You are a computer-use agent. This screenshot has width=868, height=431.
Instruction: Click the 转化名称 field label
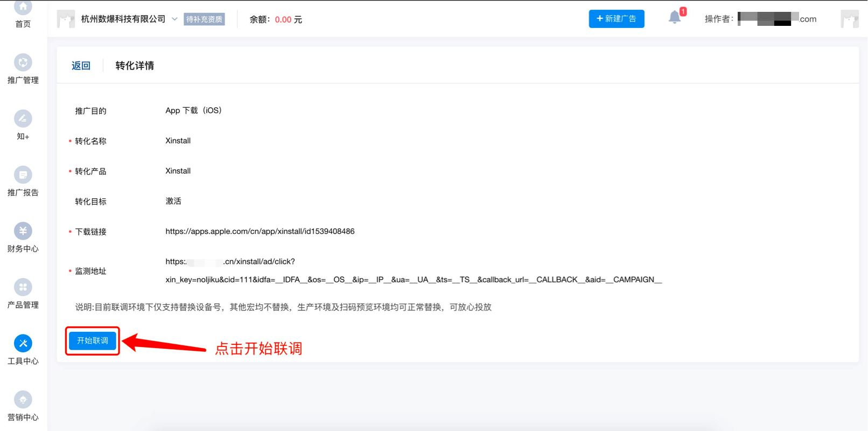(90, 141)
